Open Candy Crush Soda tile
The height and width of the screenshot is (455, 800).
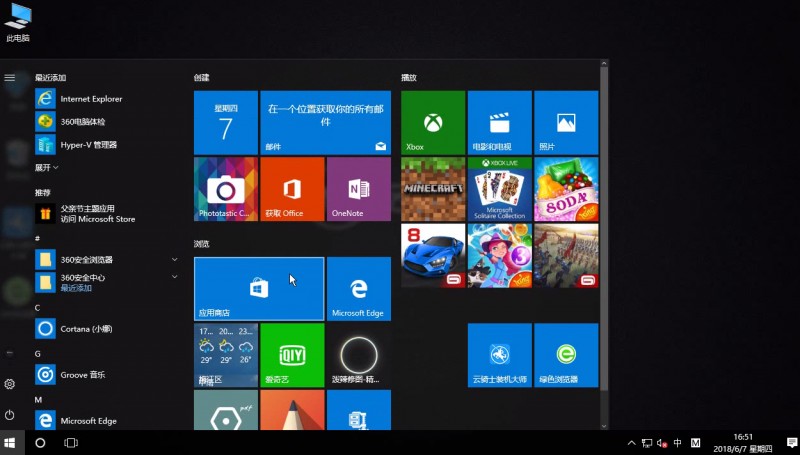[566, 189]
